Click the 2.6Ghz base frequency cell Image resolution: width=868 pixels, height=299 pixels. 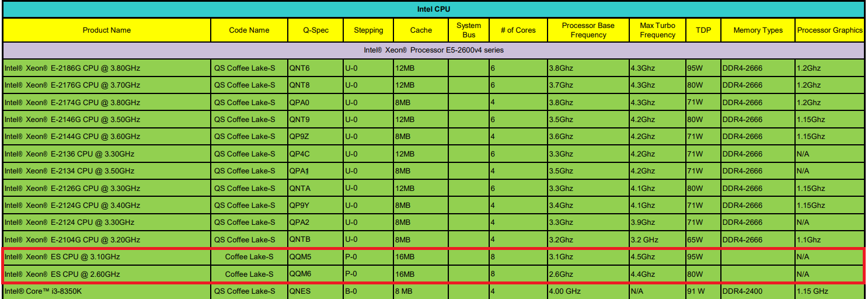pos(588,274)
